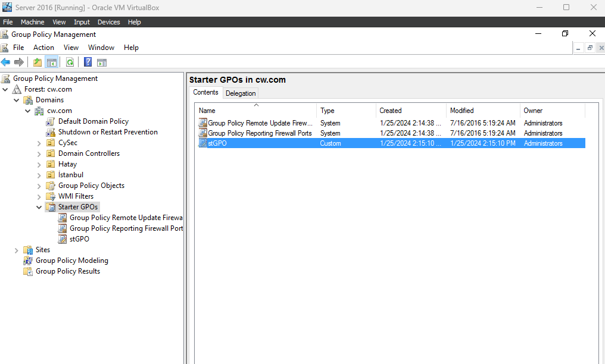This screenshot has width=605, height=364.
Task: Select the WMI Filters icon
Action: pos(51,197)
